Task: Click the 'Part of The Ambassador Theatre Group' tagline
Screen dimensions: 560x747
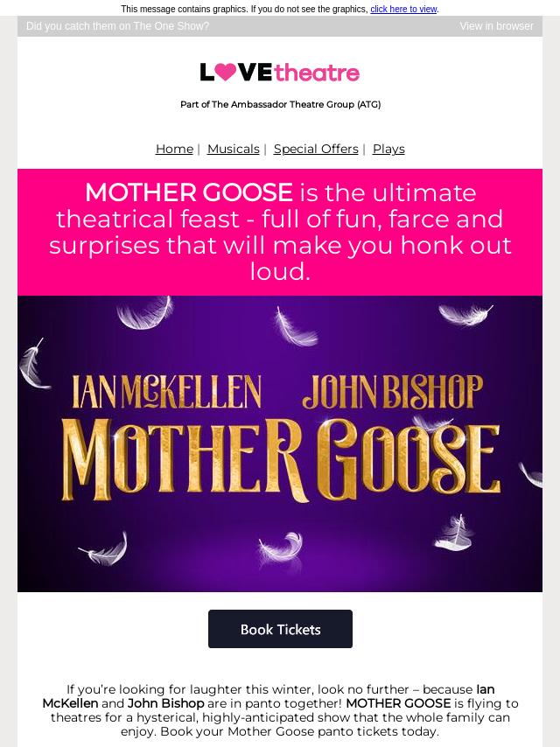Action: pyautogui.click(x=280, y=104)
